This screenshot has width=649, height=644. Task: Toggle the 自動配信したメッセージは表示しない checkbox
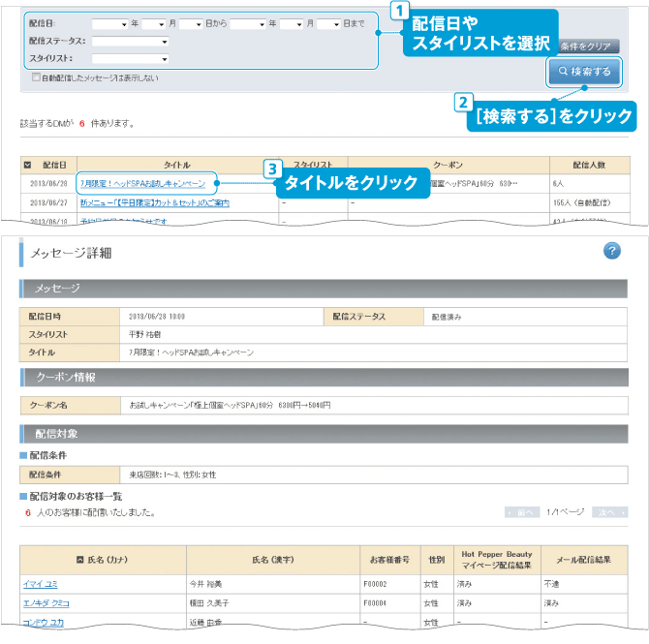click(x=36, y=77)
